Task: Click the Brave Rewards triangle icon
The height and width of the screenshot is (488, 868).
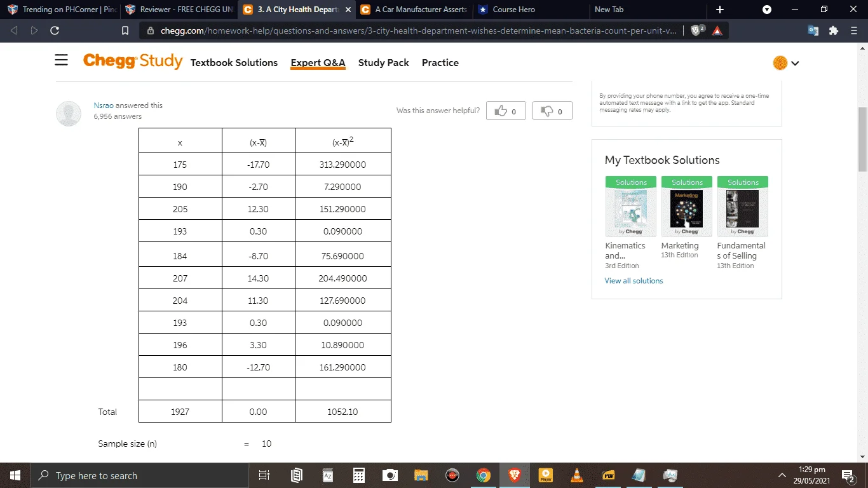Action: 717,30
